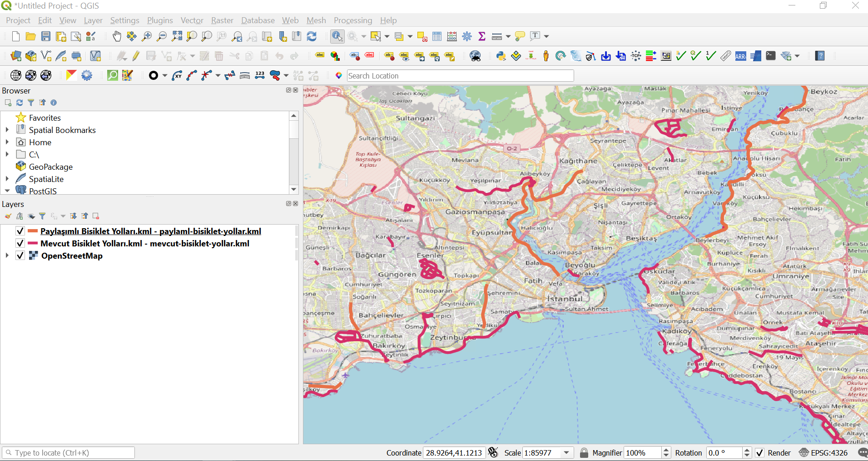This screenshot has height=461, width=868.
Task: Click the Browser panel down scroll arrow
Action: click(294, 189)
